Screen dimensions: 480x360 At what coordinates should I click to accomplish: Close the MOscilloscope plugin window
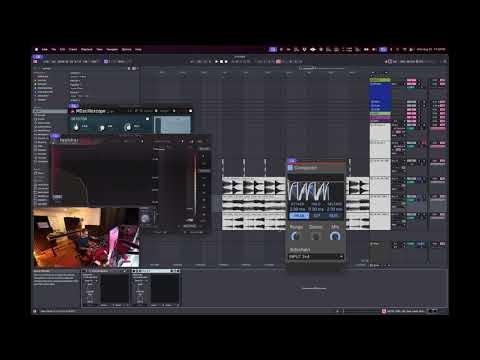click(190, 111)
